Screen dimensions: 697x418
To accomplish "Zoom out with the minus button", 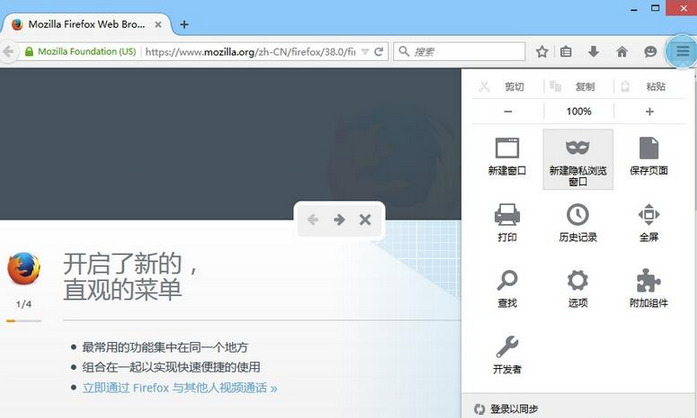I will [x=508, y=112].
